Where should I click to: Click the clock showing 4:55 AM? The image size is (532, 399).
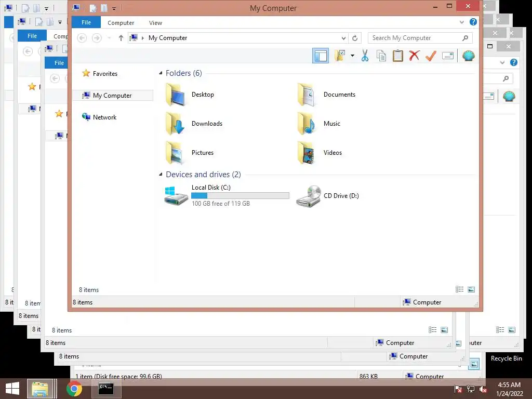tap(509, 385)
